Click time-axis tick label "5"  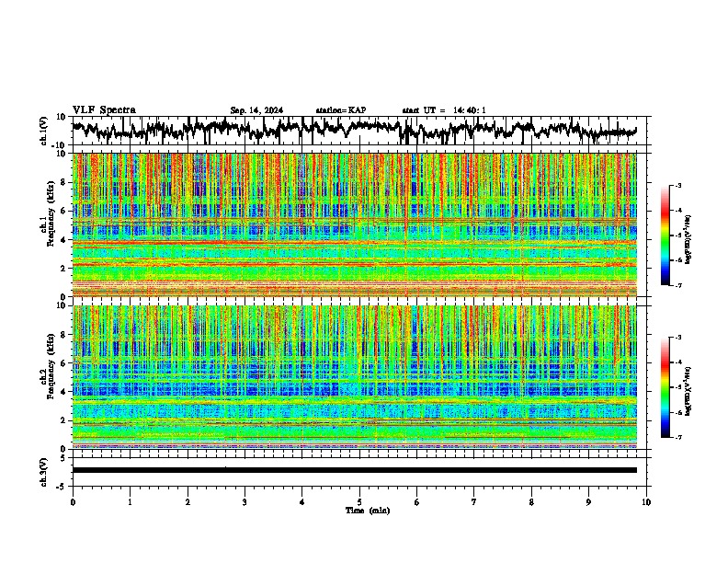coord(359,502)
